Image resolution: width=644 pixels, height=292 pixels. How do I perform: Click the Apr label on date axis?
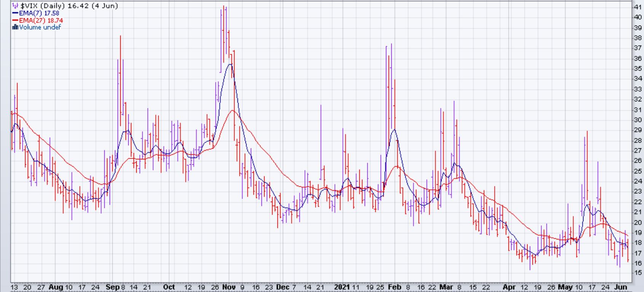[509, 287]
